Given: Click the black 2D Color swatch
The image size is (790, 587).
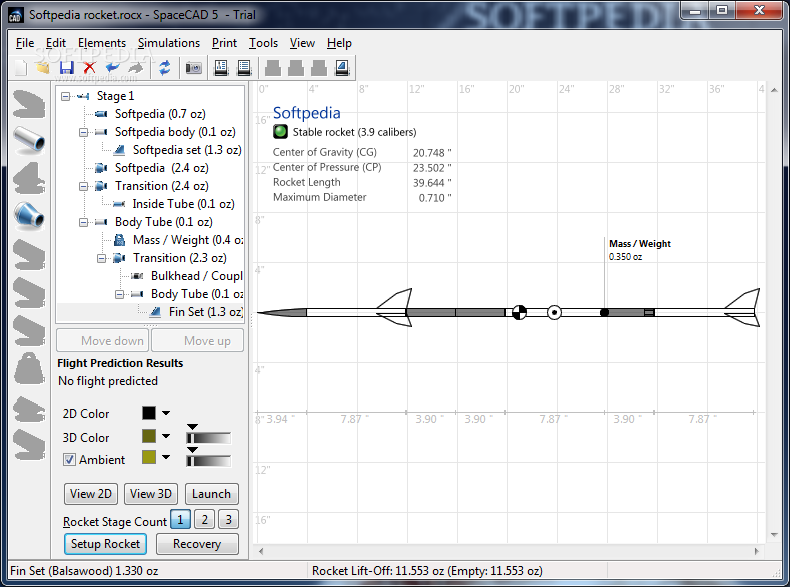Looking at the screenshot, I should 149,413.
